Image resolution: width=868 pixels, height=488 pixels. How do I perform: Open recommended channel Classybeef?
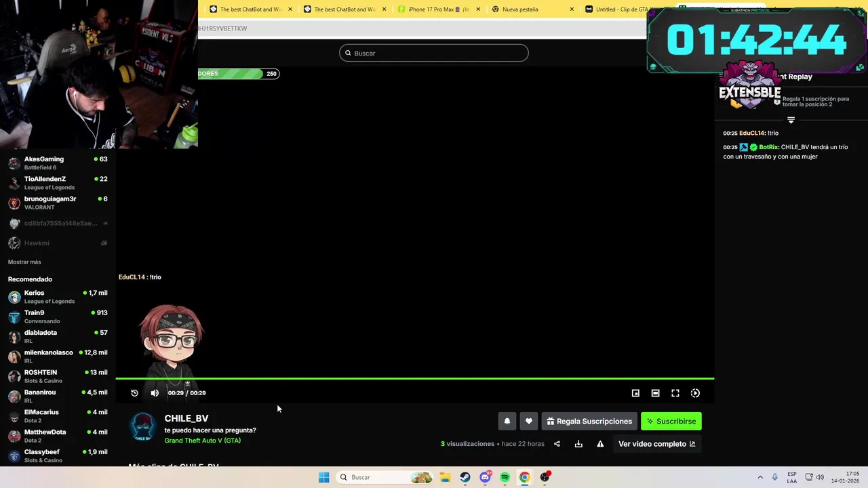pos(58,455)
